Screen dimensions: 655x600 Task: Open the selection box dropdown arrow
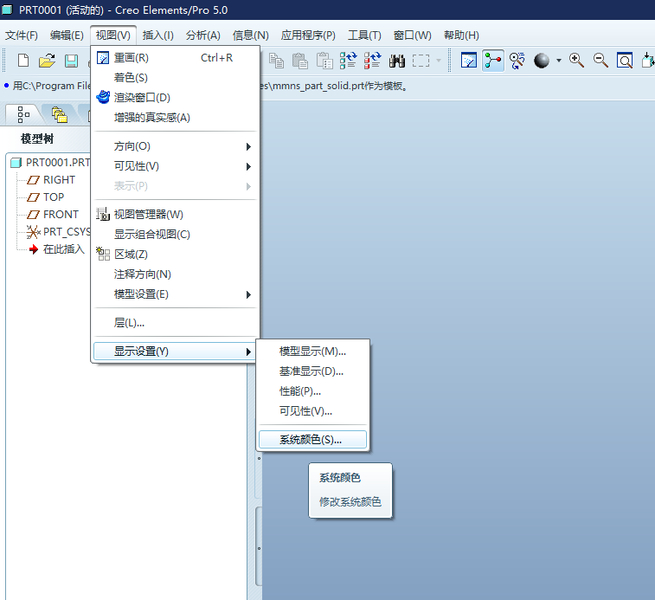click(x=438, y=61)
